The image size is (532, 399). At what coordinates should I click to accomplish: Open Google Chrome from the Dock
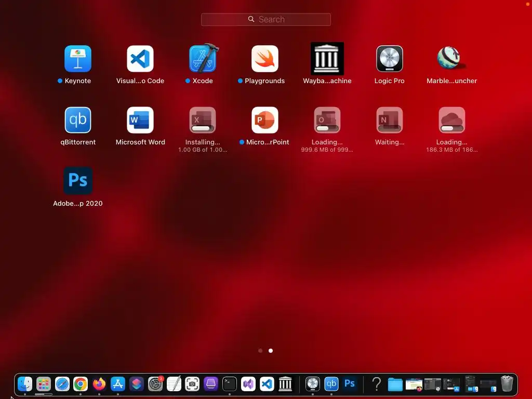click(x=81, y=384)
